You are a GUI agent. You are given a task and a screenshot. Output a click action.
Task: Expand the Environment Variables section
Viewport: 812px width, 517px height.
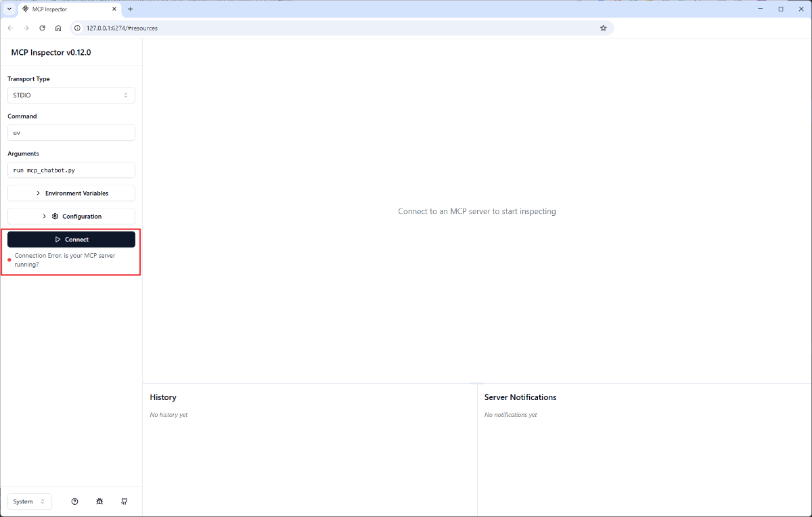point(71,194)
